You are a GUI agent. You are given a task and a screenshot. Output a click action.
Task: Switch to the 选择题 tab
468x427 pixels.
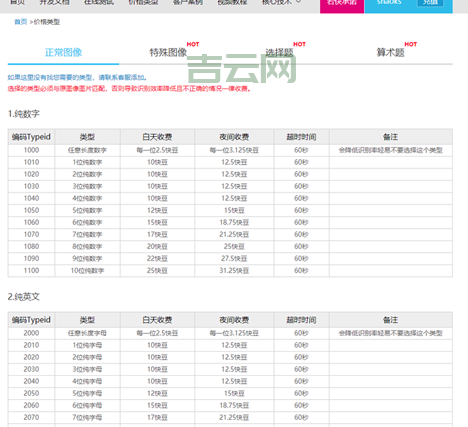[279, 52]
